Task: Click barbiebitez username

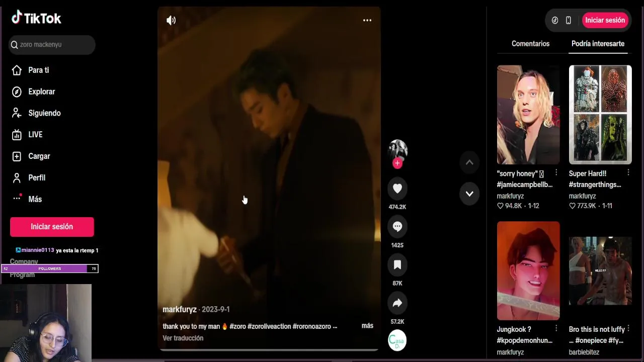Action: pos(584,352)
